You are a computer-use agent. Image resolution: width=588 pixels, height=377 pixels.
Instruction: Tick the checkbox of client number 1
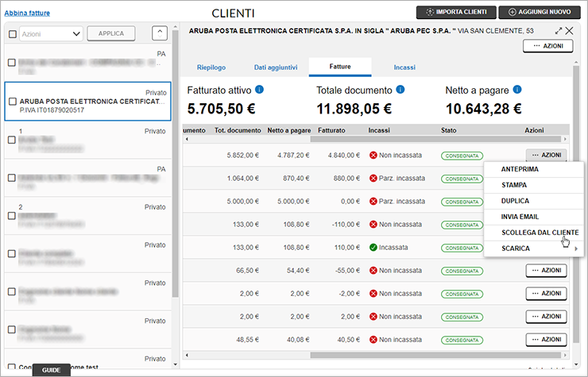pyautogui.click(x=12, y=140)
